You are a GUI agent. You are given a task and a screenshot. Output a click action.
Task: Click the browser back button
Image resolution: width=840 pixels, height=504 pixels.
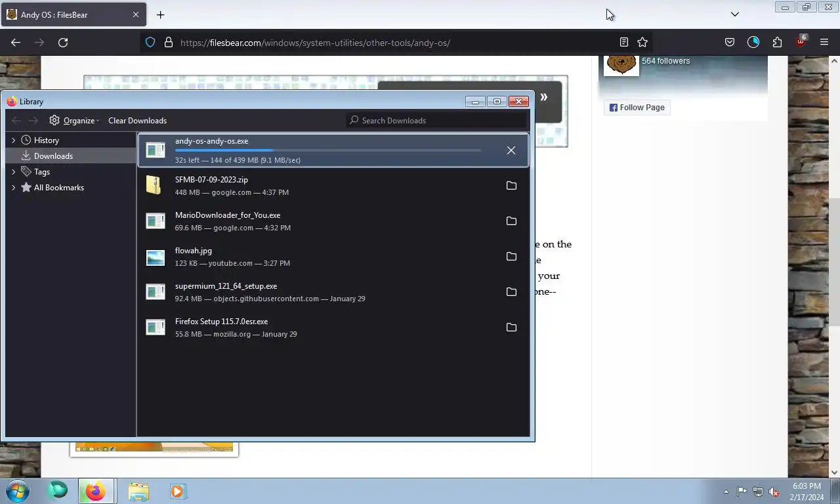tap(16, 43)
